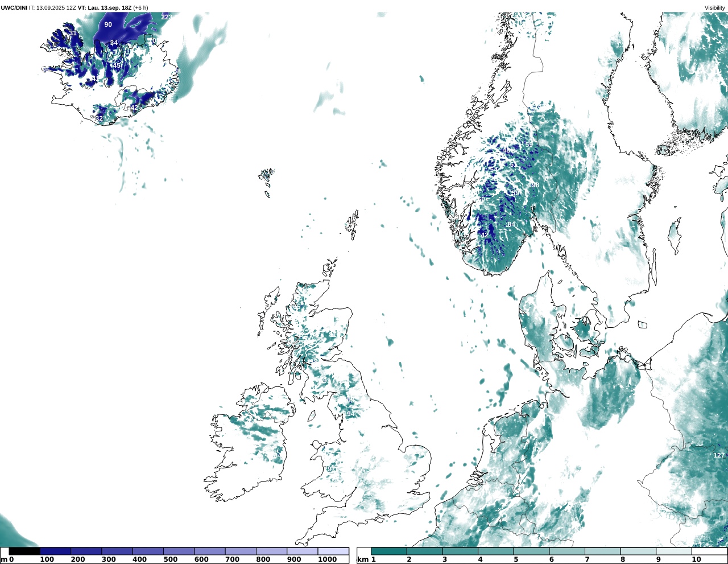728x564 pixels.
Task: Click the '500' label on meter scale
Action: tap(170, 559)
